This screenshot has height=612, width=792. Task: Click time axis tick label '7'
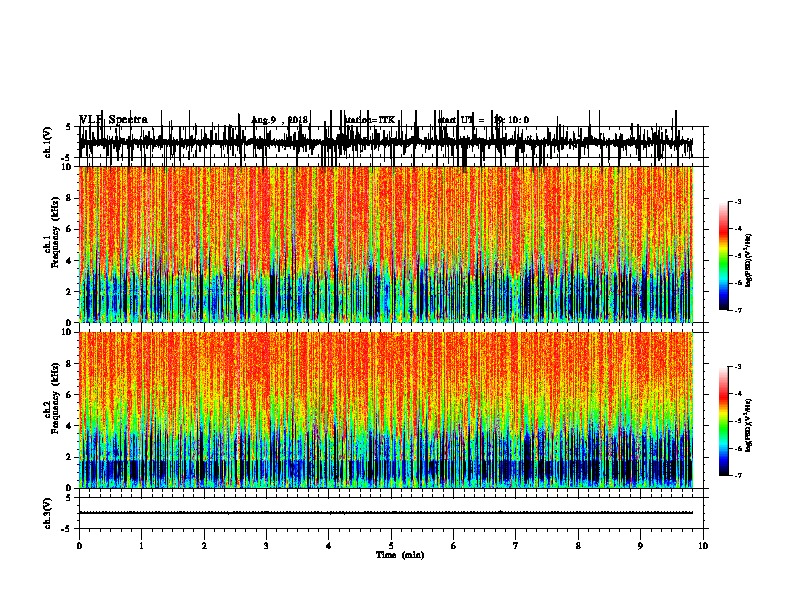(516, 545)
